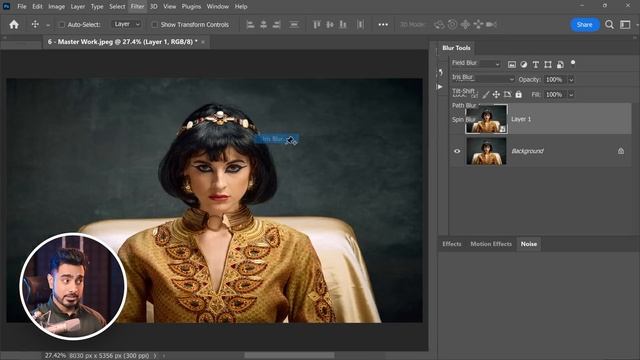
Task: Filter layers by smart objects icon
Action: pos(560,64)
